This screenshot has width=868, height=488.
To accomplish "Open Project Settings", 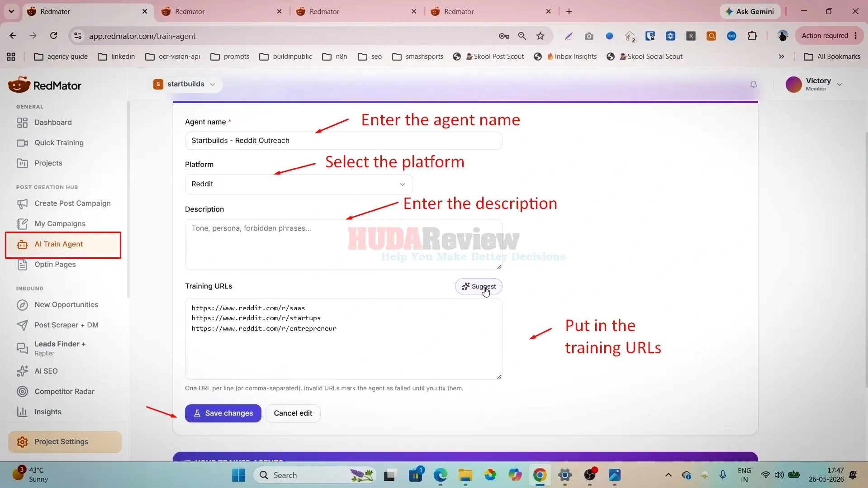I will point(65,442).
